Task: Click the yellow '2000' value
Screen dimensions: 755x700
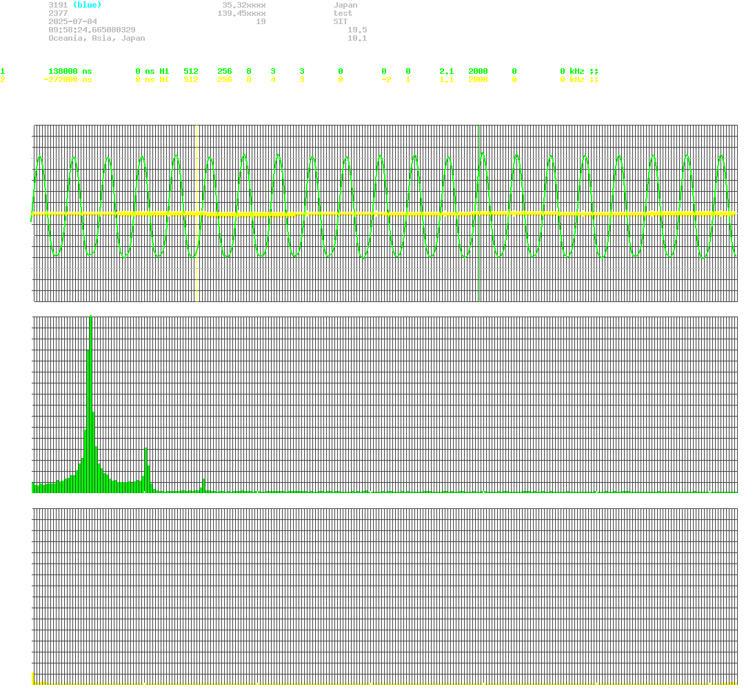Action: 478,79
